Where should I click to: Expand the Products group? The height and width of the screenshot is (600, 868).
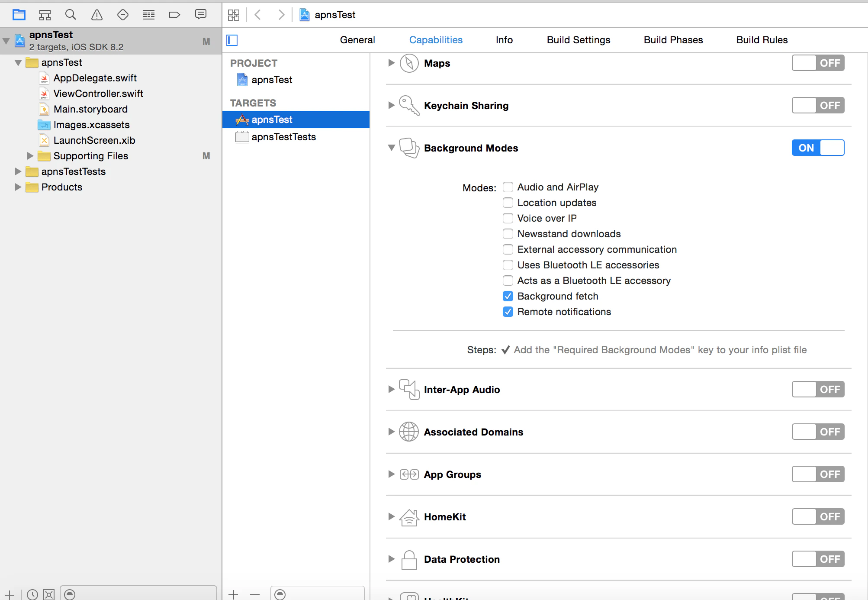[x=18, y=187]
